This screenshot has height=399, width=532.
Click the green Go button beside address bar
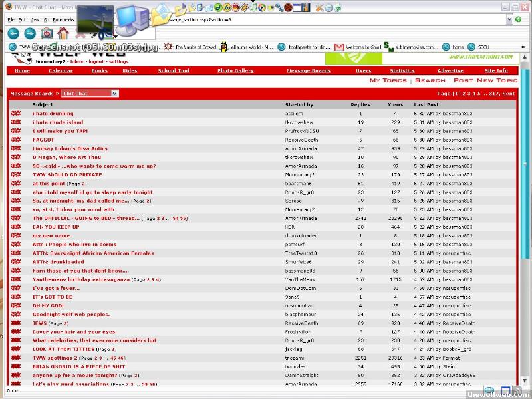519,19
